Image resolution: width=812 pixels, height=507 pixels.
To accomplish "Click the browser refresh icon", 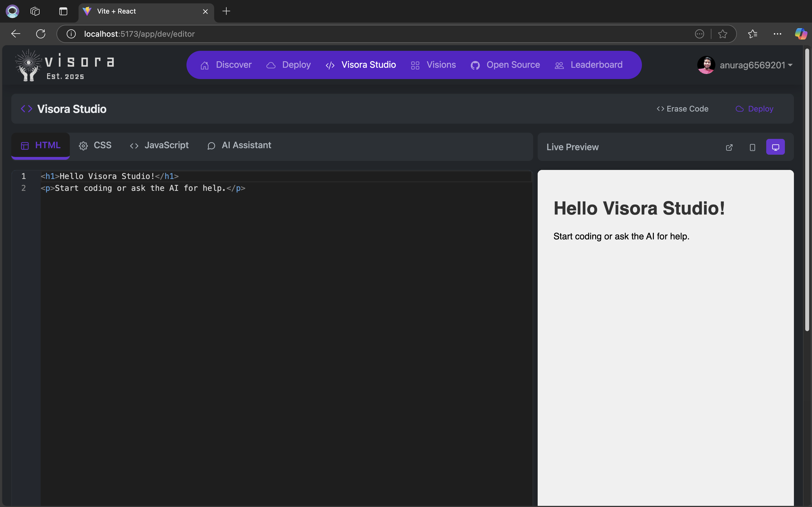I will [x=41, y=34].
